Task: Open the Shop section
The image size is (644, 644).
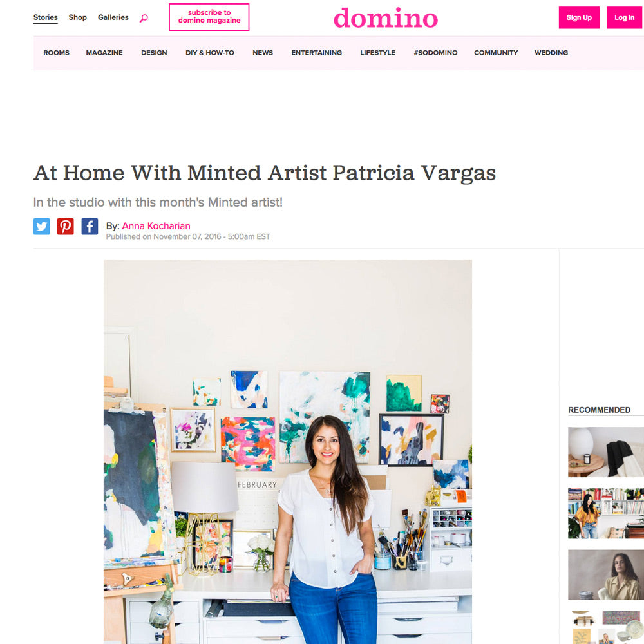Action: [78, 17]
